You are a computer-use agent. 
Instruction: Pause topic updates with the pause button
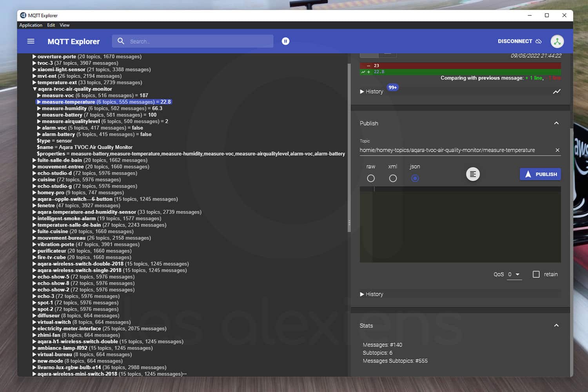point(285,41)
